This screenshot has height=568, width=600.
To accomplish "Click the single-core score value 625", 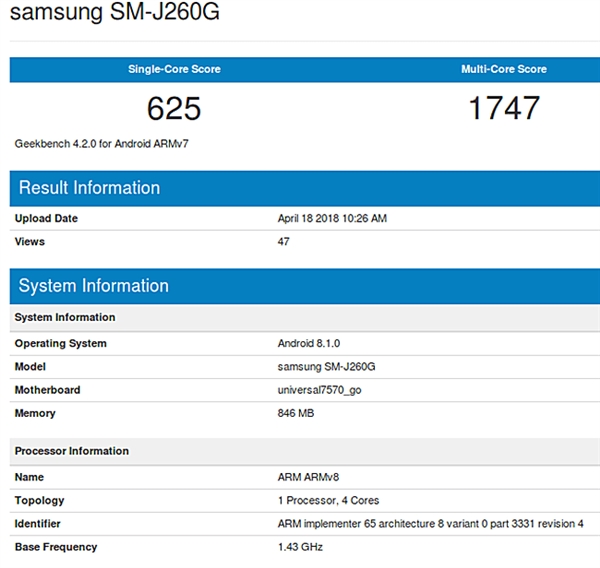I will click(174, 108).
